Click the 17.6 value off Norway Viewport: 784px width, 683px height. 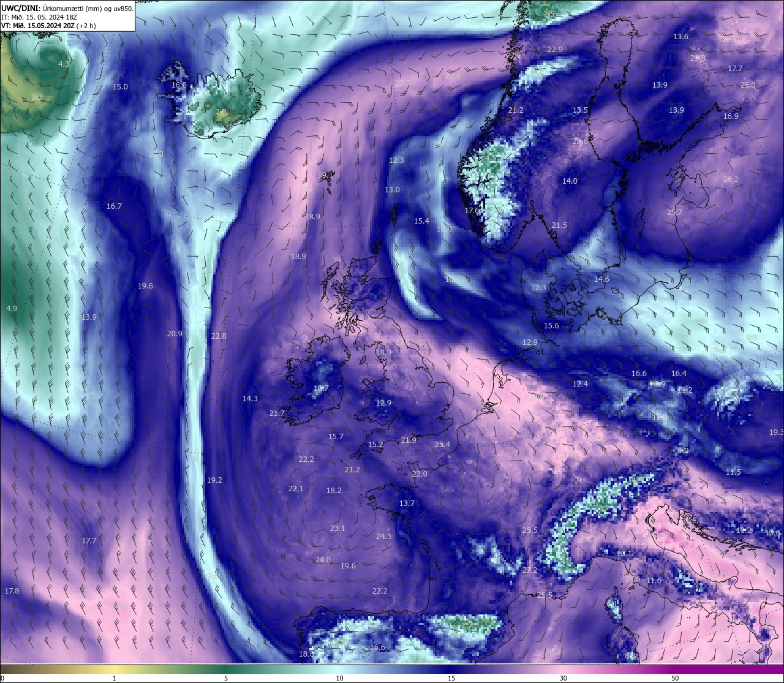tap(472, 210)
